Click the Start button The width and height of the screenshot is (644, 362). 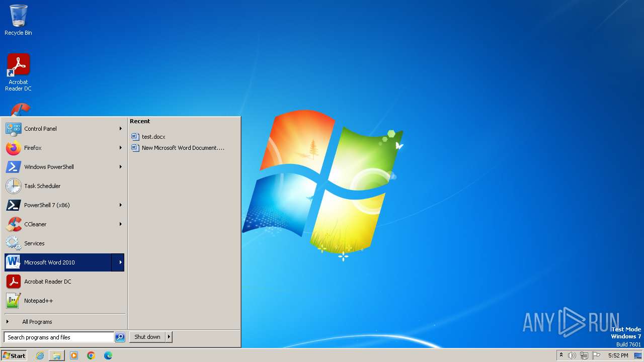pyautogui.click(x=14, y=355)
